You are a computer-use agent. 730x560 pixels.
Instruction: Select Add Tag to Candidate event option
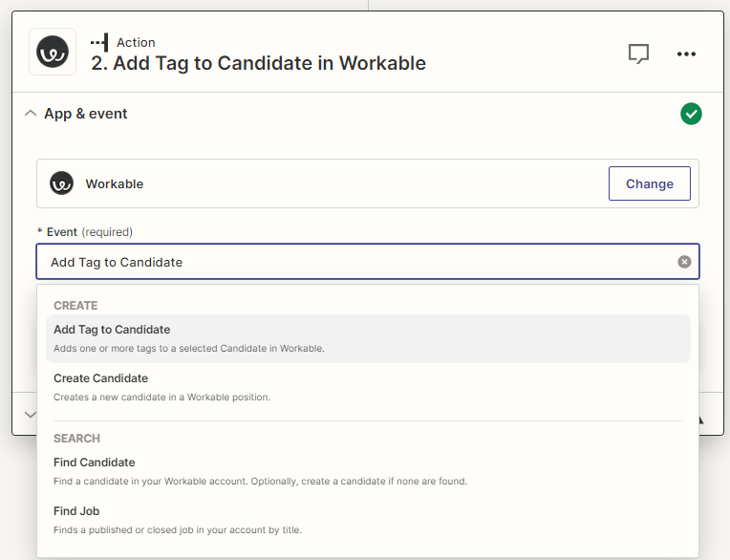coord(112,330)
